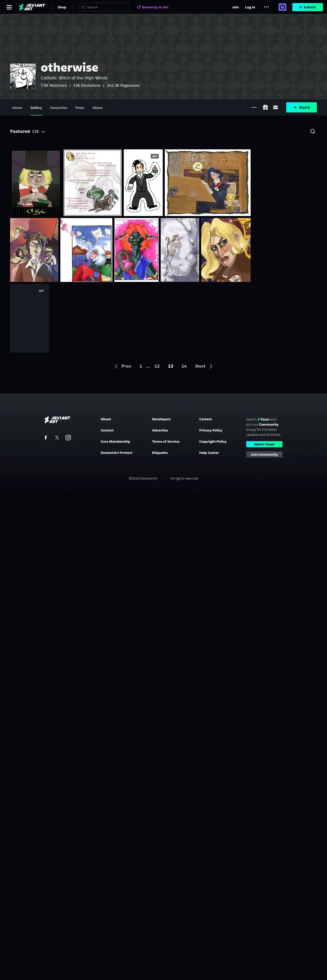This screenshot has width=327, height=980.
Task: Go to page 14
Action: tap(184, 366)
